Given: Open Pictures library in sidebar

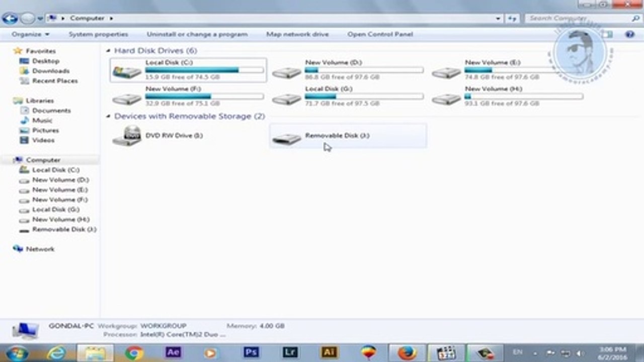Looking at the screenshot, I should click(x=45, y=131).
